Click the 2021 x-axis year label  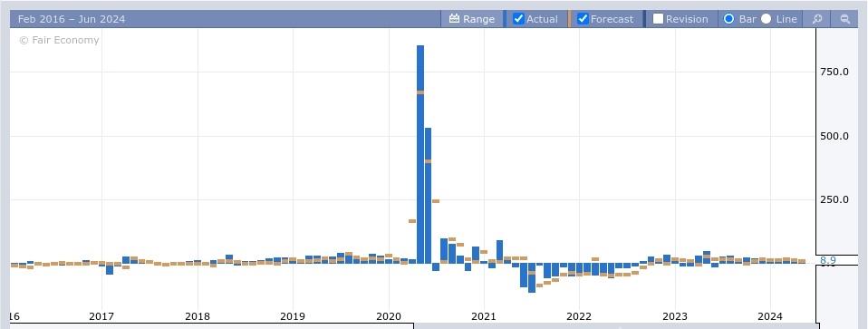pos(484,317)
